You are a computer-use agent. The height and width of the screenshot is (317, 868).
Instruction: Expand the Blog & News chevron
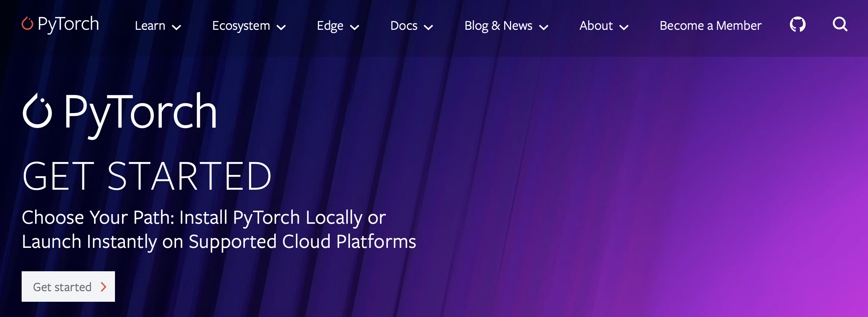544,27
